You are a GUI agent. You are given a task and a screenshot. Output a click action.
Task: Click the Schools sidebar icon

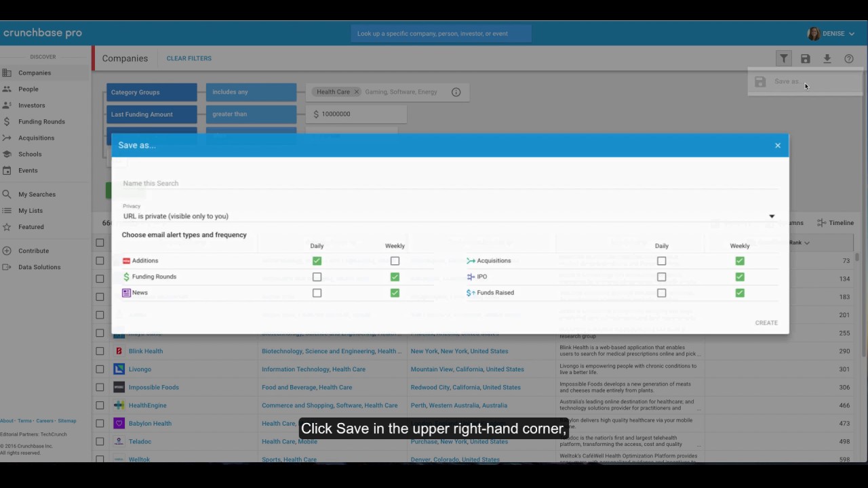click(7, 154)
